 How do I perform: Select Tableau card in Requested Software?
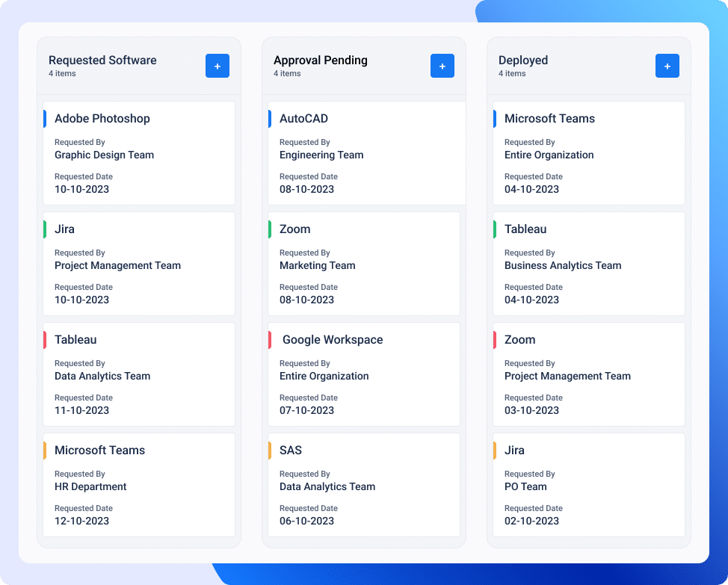point(139,374)
